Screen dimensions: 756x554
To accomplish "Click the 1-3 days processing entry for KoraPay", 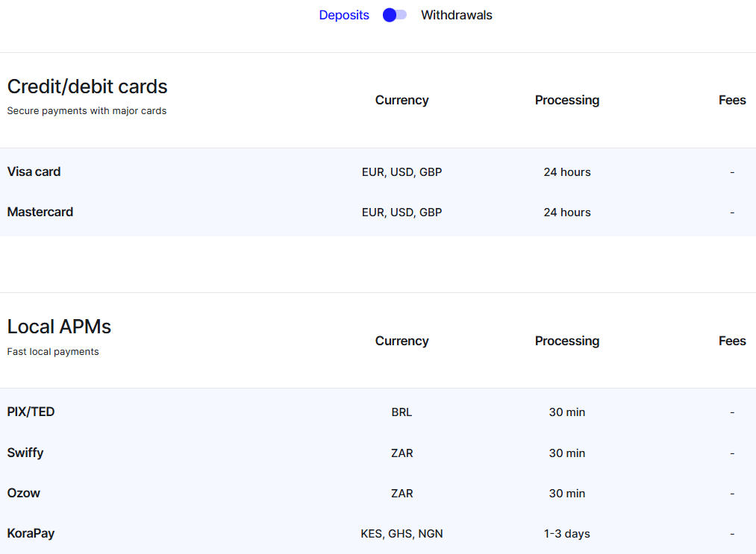I will coord(567,533).
